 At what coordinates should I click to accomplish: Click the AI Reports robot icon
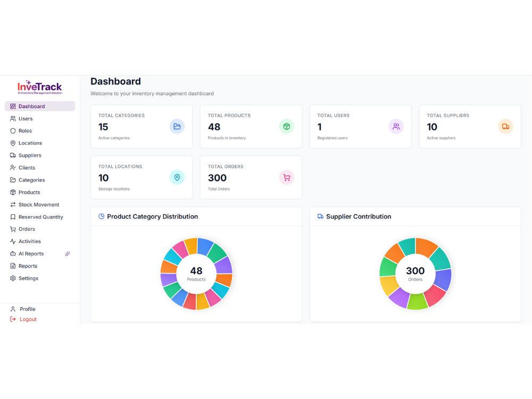coord(13,253)
